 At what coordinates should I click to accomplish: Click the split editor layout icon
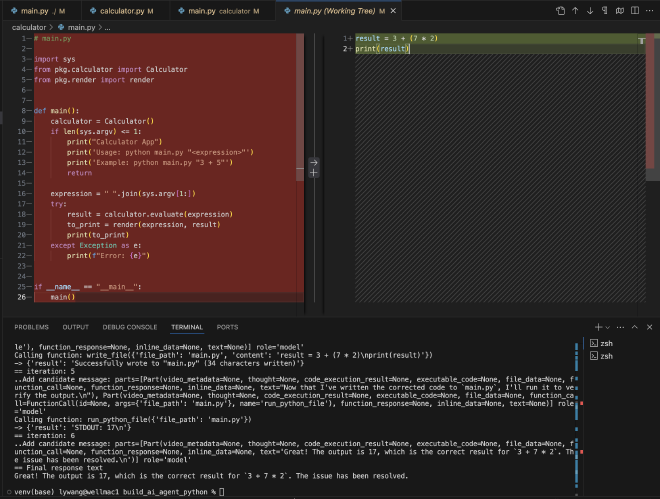635,11
